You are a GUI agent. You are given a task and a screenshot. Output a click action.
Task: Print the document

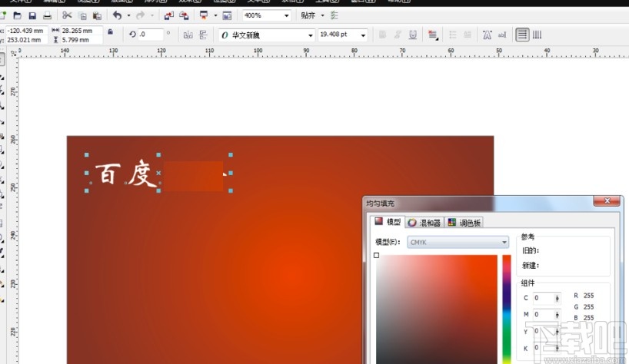click(x=48, y=15)
